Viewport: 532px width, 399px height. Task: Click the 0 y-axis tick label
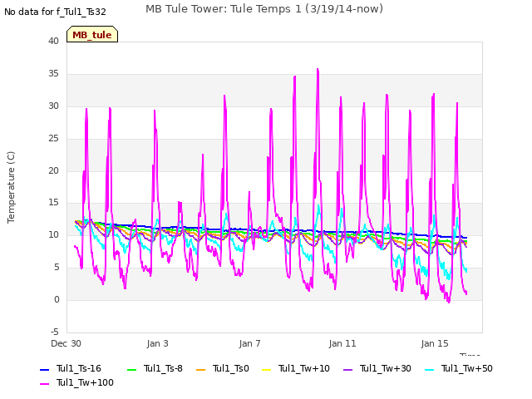coord(57,299)
